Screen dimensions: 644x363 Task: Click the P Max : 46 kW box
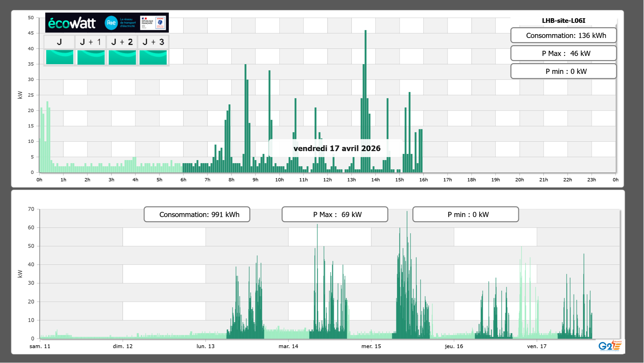[x=563, y=53]
